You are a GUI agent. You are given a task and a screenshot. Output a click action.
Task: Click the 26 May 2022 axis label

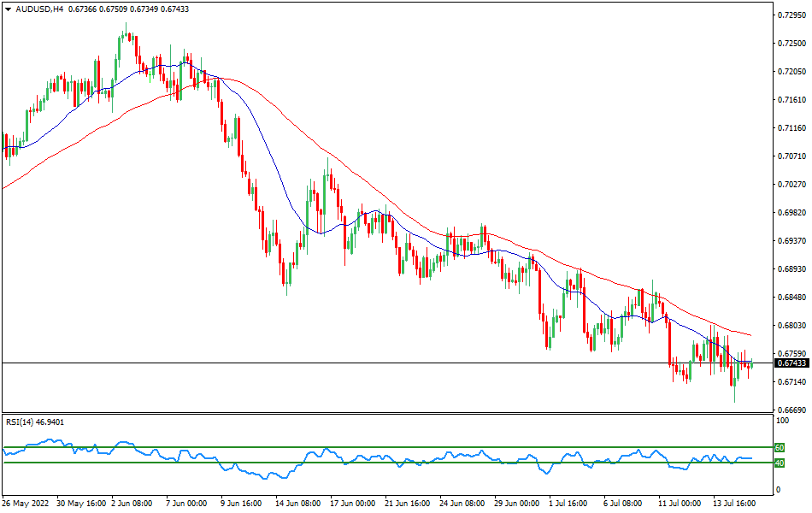(x=26, y=504)
